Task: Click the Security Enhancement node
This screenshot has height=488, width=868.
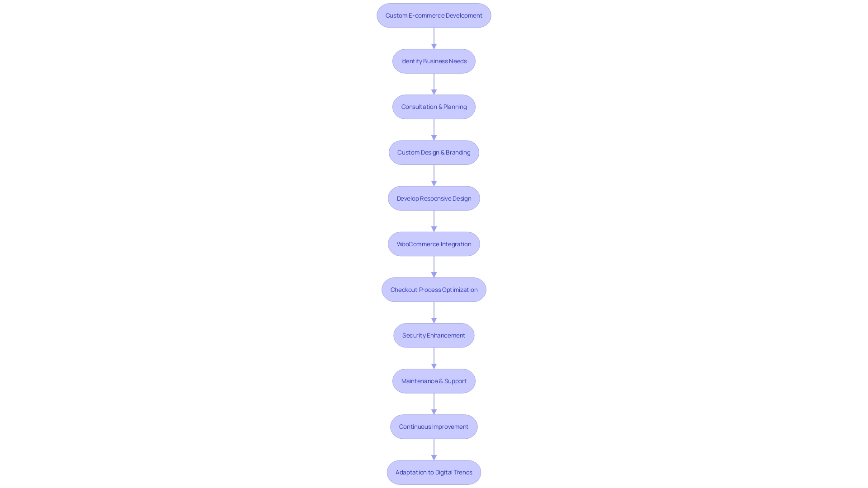Action: (x=434, y=335)
